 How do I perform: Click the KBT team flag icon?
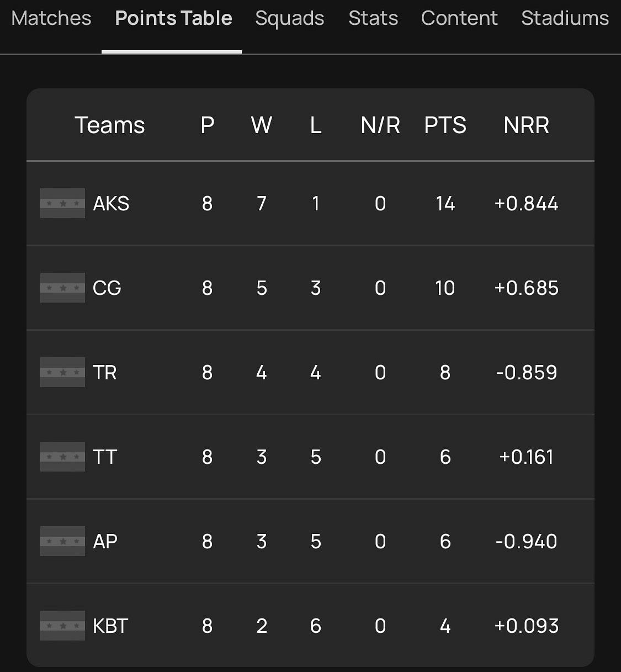(62, 626)
